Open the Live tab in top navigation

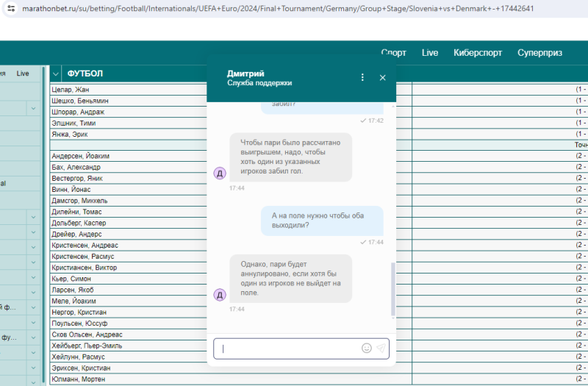430,53
